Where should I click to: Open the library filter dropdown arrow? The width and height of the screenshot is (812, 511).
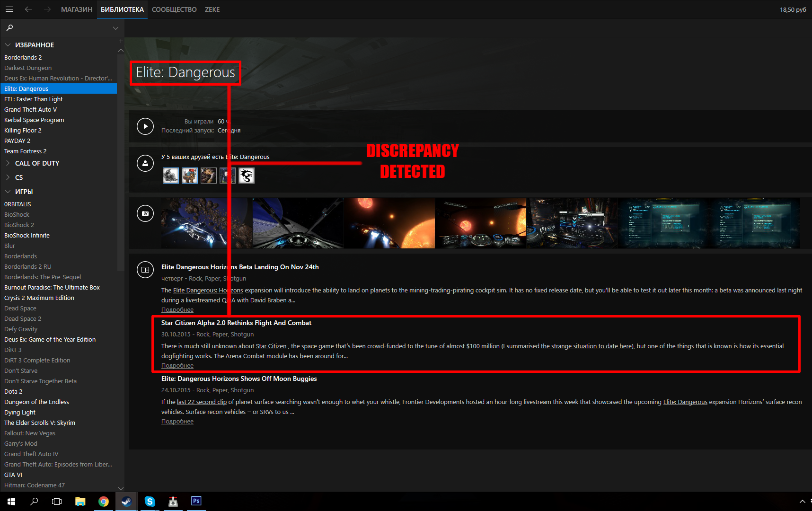click(x=115, y=28)
